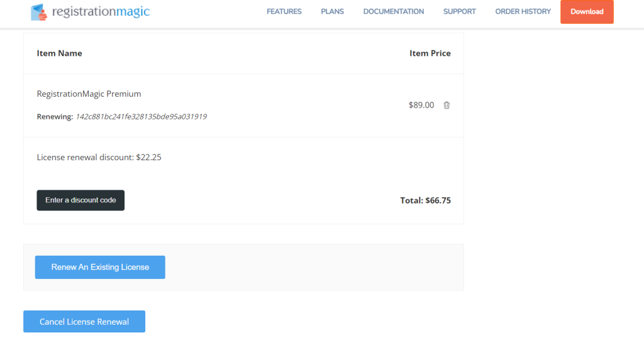The image size is (644, 345).
Task: Remove RegistrationMagic Premium with the trash icon
Action: (447, 106)
